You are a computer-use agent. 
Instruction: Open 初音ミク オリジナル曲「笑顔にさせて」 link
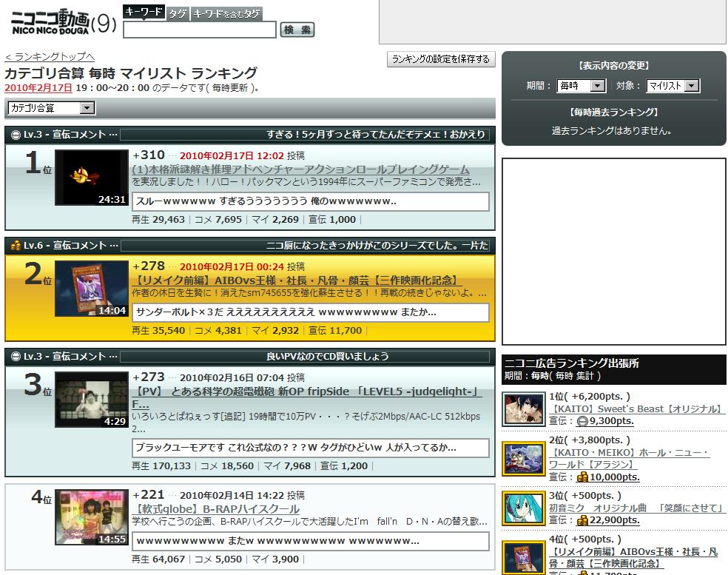coord(636,508)
